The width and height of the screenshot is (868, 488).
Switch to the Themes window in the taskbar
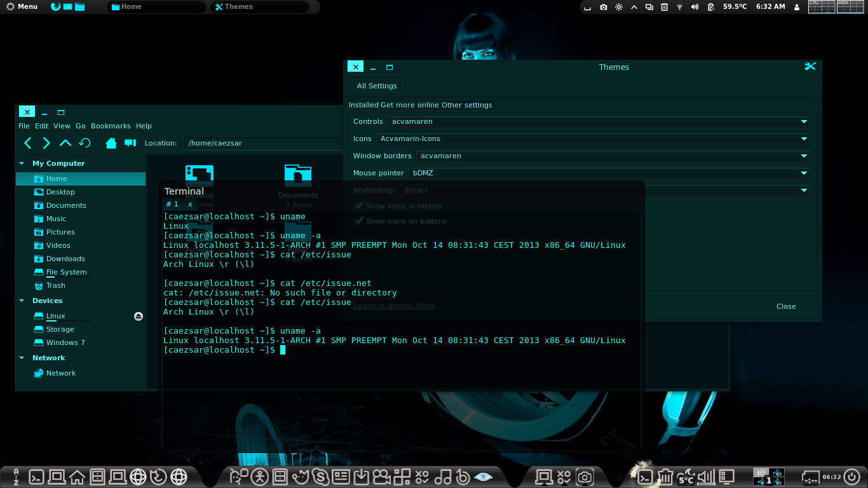(260, 7)
